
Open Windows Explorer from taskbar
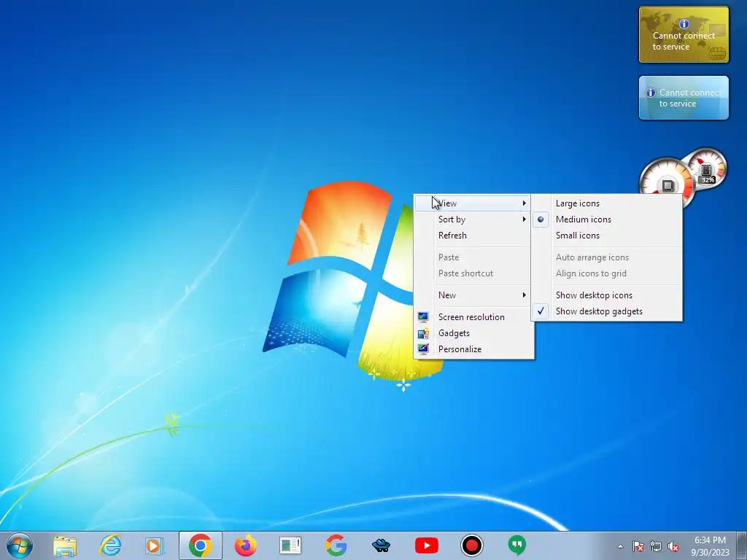65,545
